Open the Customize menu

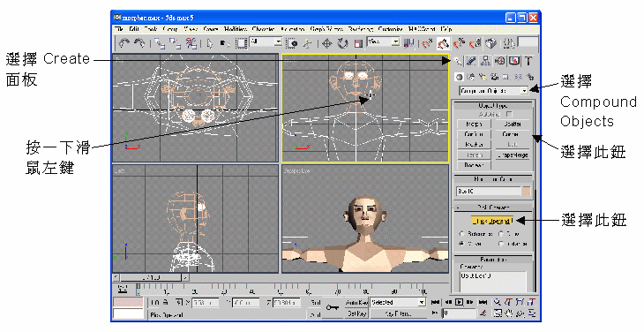pos(390,29)
